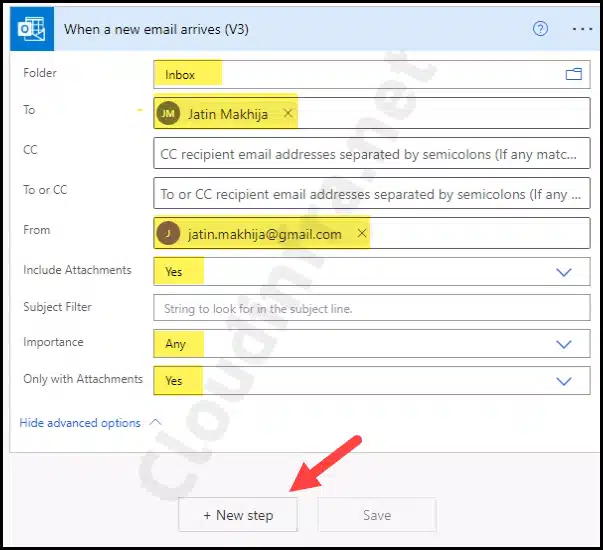Screen dimensions: 603x550
Task: Remove jatin.makhija@gmail.com from the From field
Action: pyautogui.click(x=361, y=233)
